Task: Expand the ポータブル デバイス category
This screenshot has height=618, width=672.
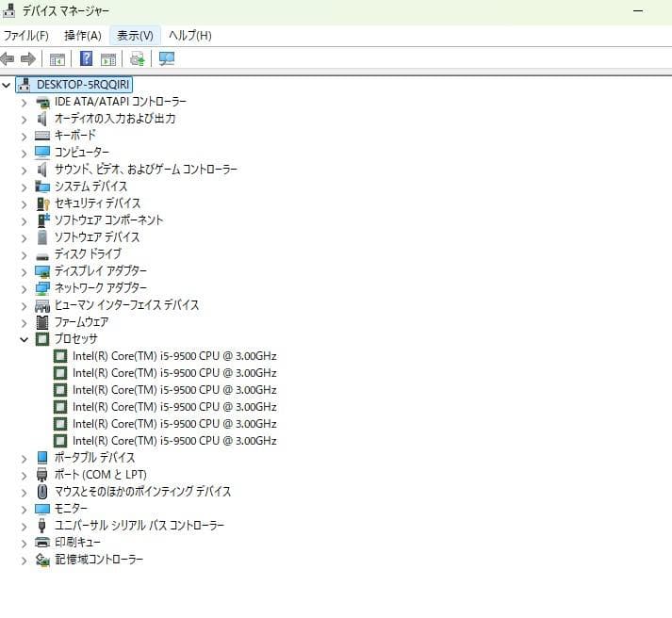Action: [24, 459]
